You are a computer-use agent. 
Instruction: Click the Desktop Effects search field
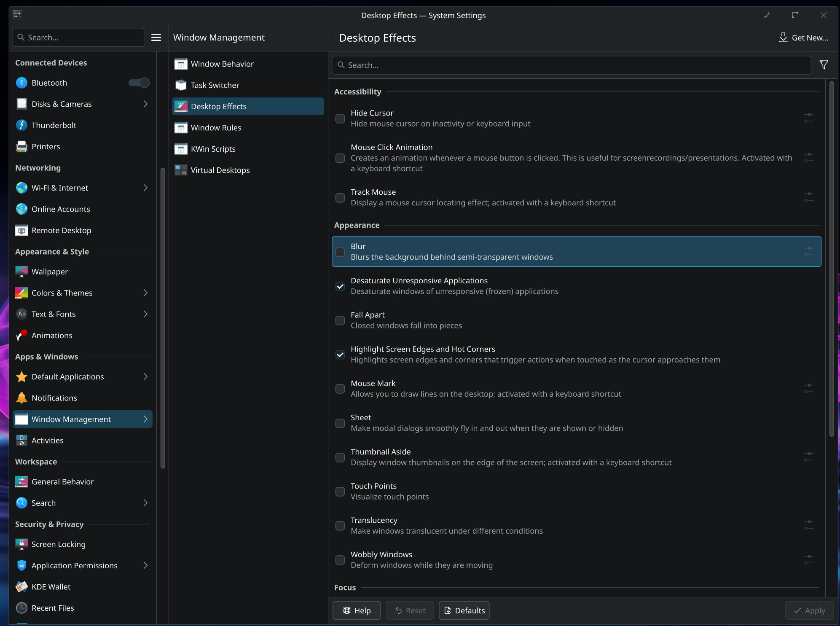pos(571,65)
